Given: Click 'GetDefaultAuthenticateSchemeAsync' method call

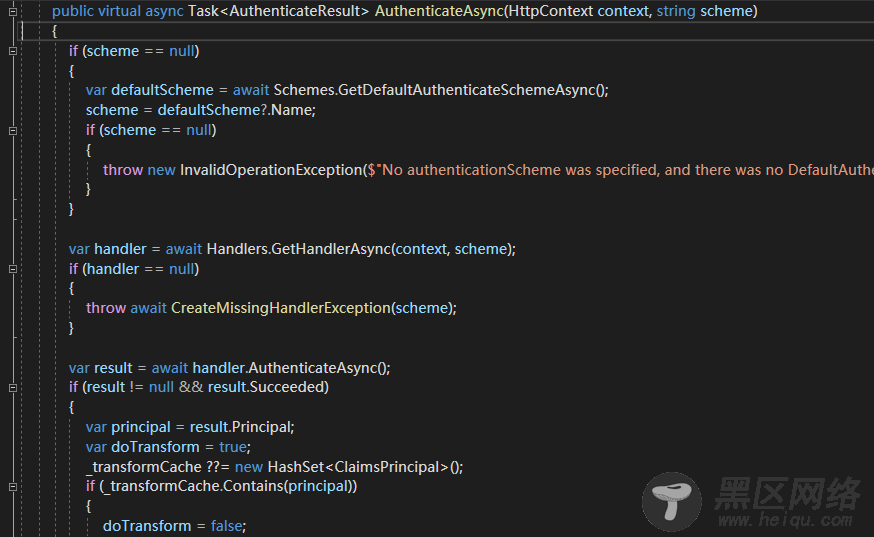Looking at the screenshot, I should (x=467, y=90).
